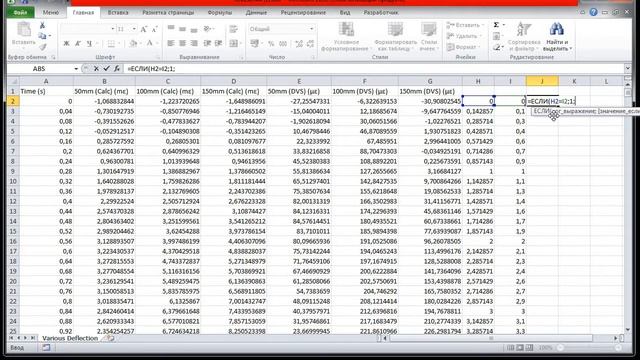Click the zoom slider in status bar
This screenshot has height=360, width=640.
589,348
